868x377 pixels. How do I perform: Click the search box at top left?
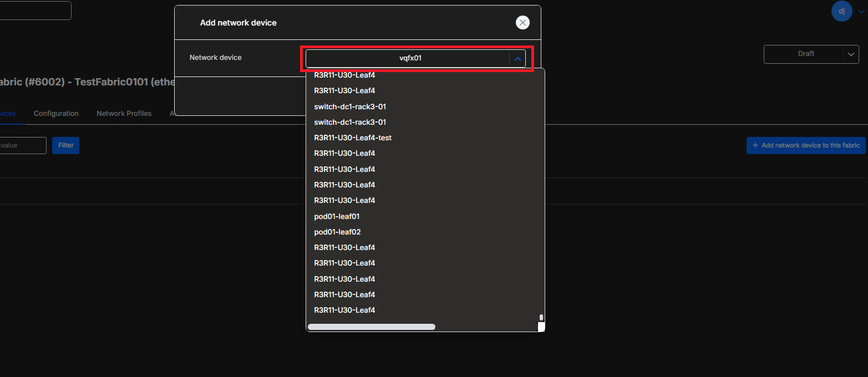pos(34,11)
